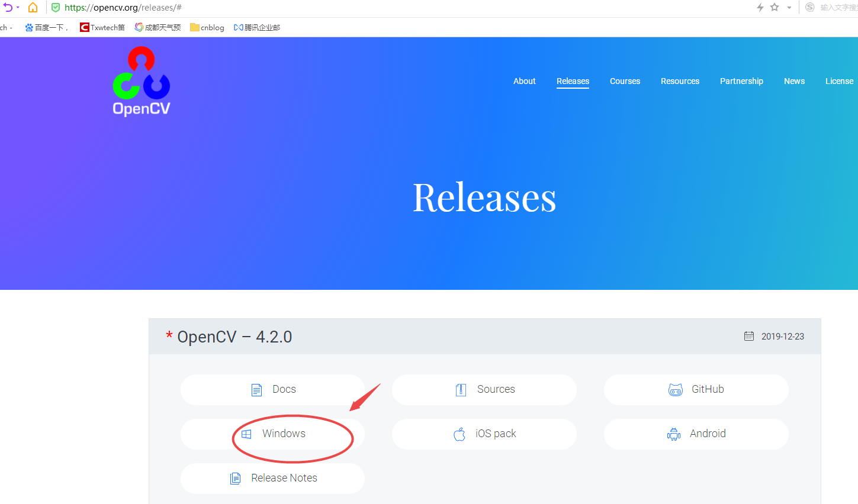This screenshot has height=504, width=858.
Task: Open the cnblog bookmark folder
Action: click(x=207, y=27)
